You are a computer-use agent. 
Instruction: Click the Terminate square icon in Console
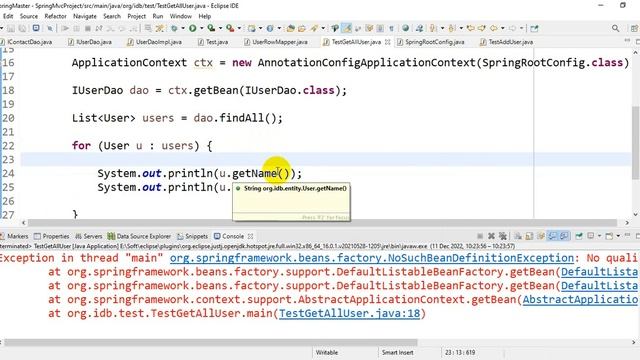click(x=480, y=236)
